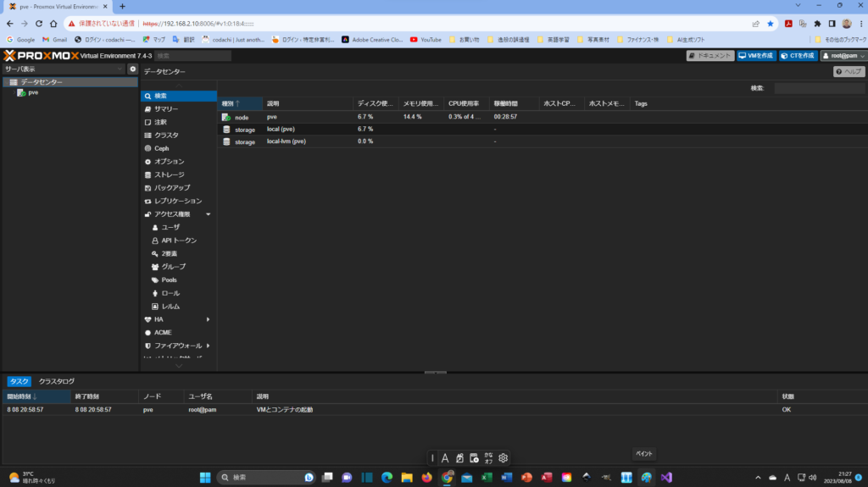Expand the ファイアウォール submenu
Screen dimensions: 868x487
[208, 346]
